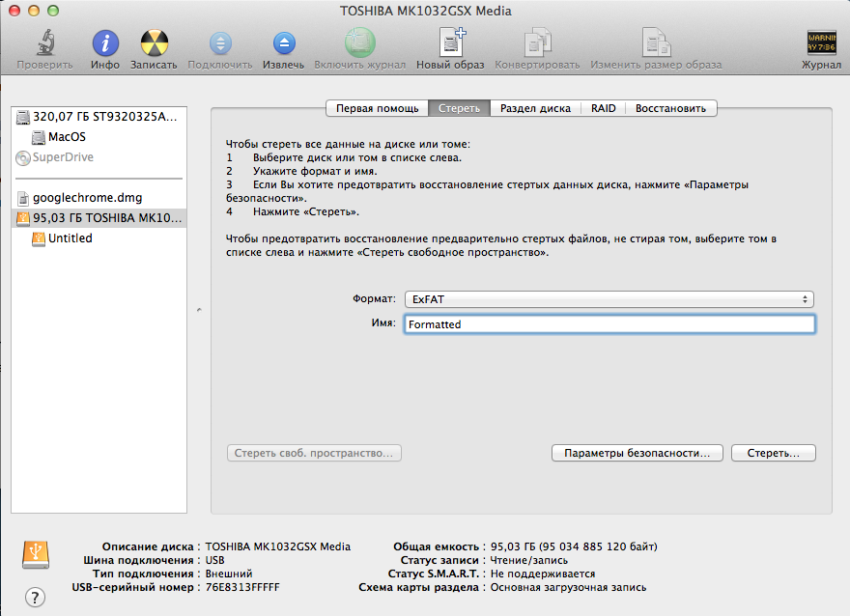
Task: Switch to the Первая помощь tab
Action: point(378,108)
